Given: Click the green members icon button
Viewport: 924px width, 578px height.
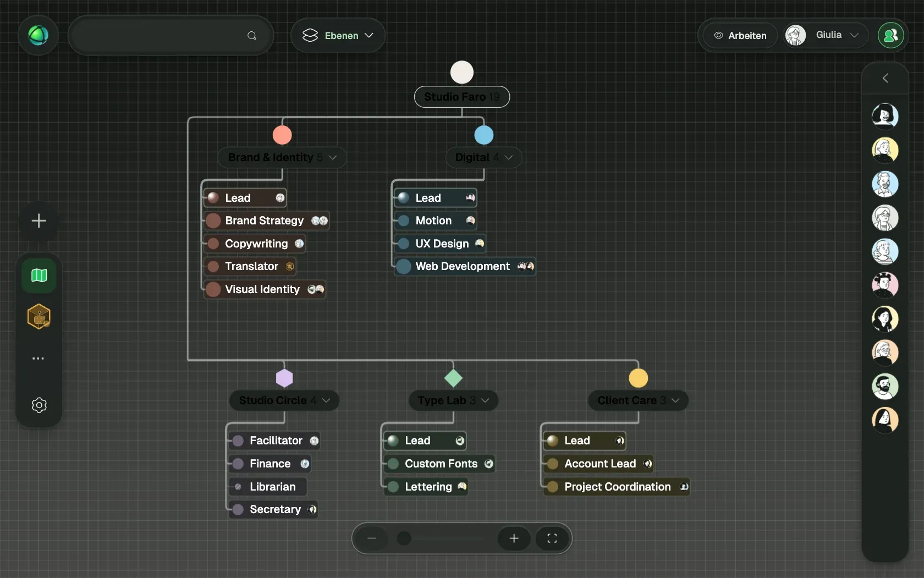Looking at the screenshot, I should [891, 36].
